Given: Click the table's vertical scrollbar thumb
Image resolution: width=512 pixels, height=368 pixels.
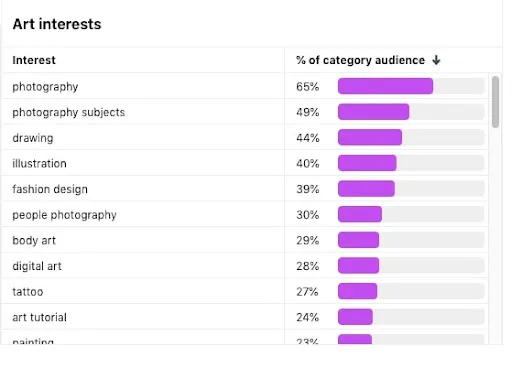Looking at the screenshot, I should 495,102.
